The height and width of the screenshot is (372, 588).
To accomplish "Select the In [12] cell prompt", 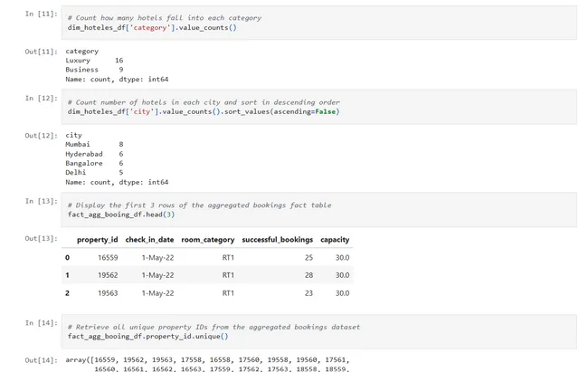I will click(x=42, y=98).
